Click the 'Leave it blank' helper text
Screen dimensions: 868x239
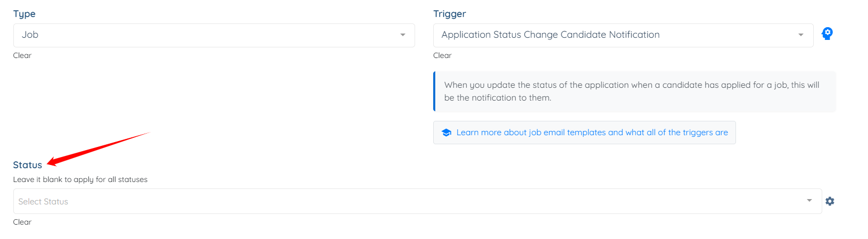pos(80,179)
